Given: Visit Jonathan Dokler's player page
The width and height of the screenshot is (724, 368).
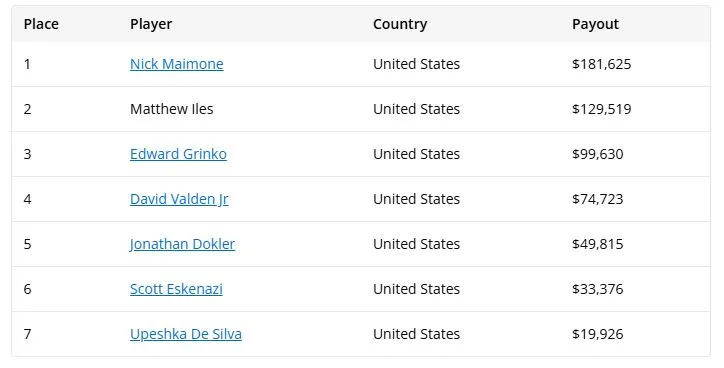Looking at the screenshot, I should (x=182, y=244).
